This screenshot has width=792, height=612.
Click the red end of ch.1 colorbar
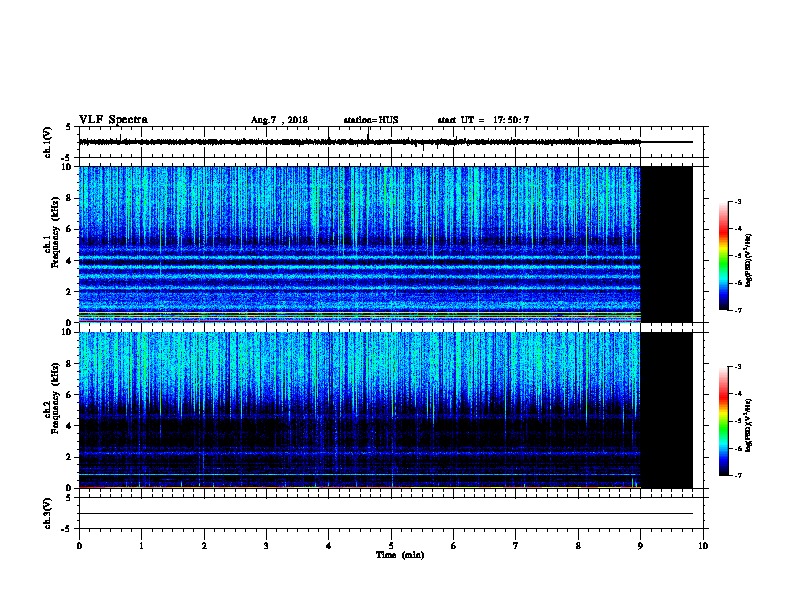[723, 230]
